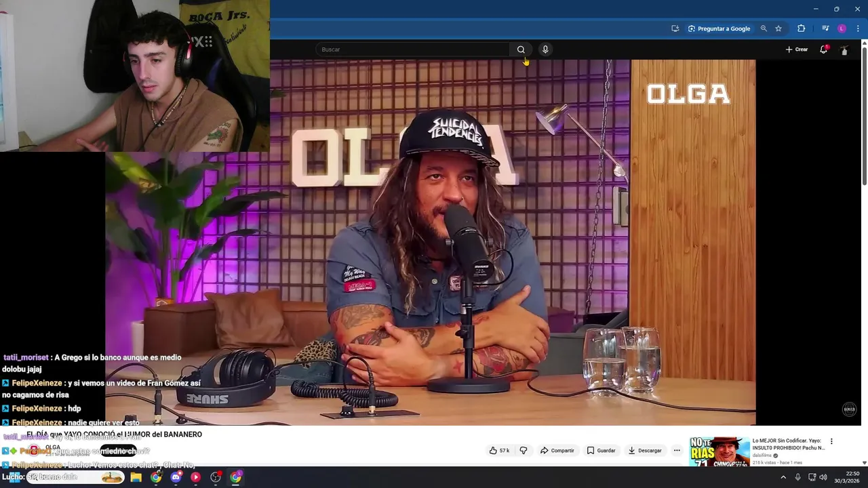Dislike the video with thumbs down
The height and width of the screenshot is (488, 868).
click(x=524, y=451)
